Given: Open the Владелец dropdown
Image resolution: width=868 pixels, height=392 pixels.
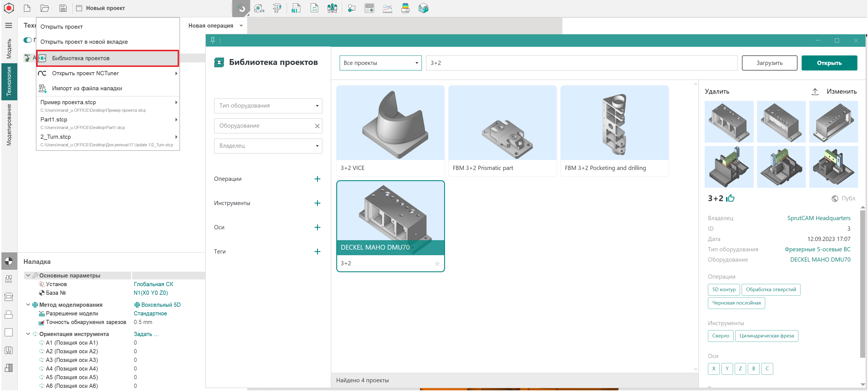Looking at the screenshot, I should click(x=268, y=146).
